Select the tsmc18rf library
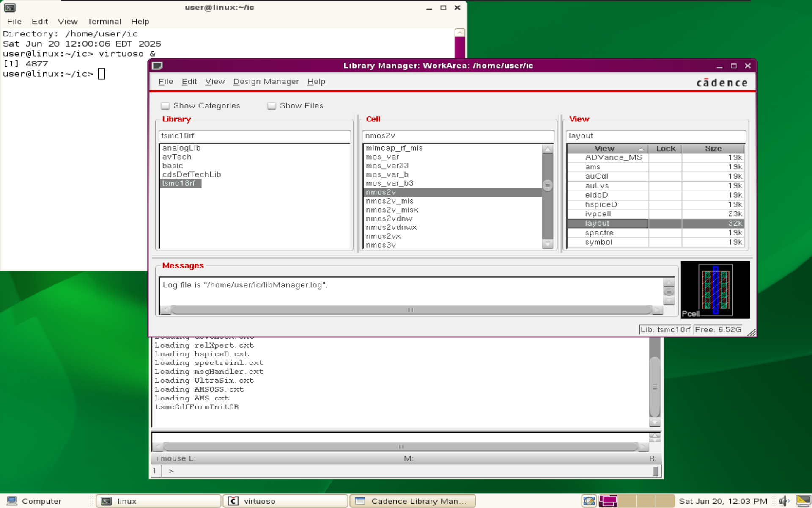Image resolution: width=812 pixels, height=508 pixels. (181, 184)
